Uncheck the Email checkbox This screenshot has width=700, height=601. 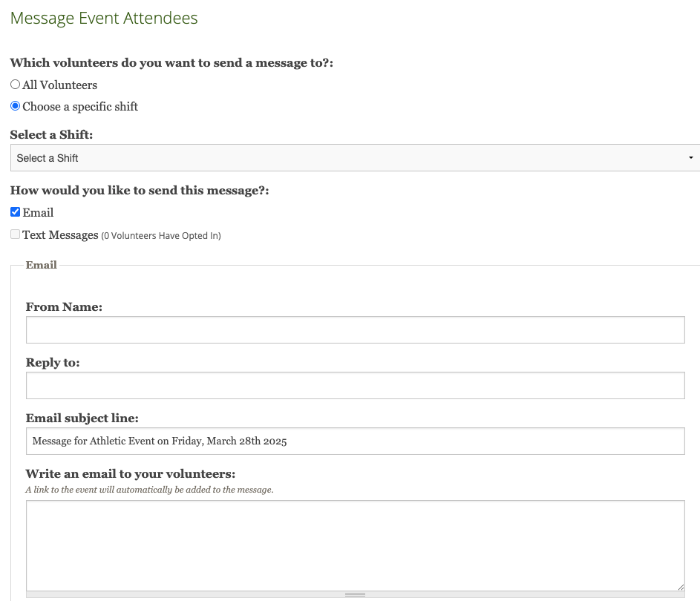tap(15, 212)
